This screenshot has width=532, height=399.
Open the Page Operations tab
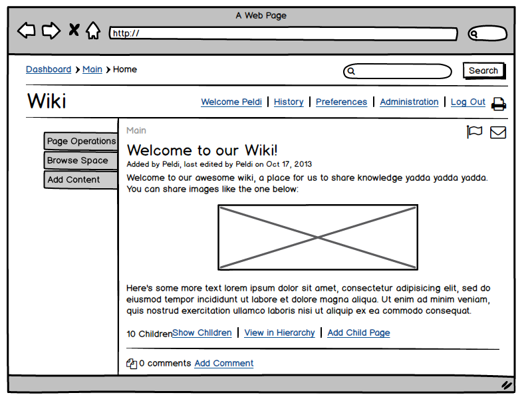tap(81, 141)
